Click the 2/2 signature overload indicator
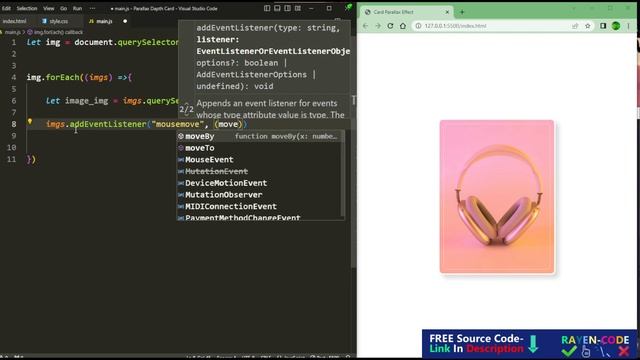The height and width of the screenshot is (360, 640). click(186, 109)
